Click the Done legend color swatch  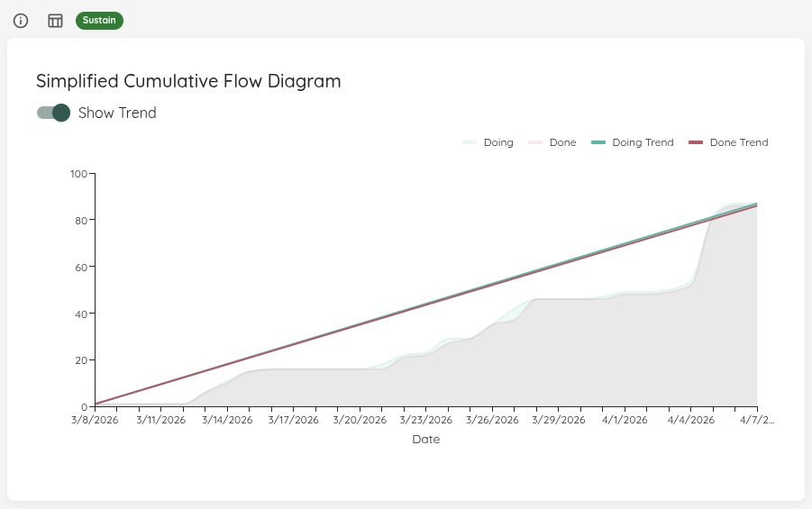pyautogui.click(x=534, y=142)
